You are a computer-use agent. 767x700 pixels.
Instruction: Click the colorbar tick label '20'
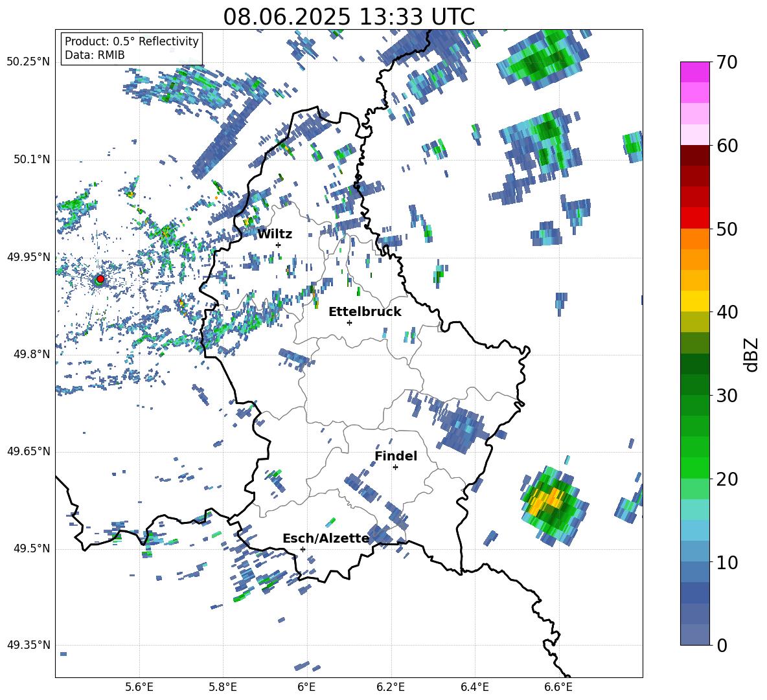[727, 479]
